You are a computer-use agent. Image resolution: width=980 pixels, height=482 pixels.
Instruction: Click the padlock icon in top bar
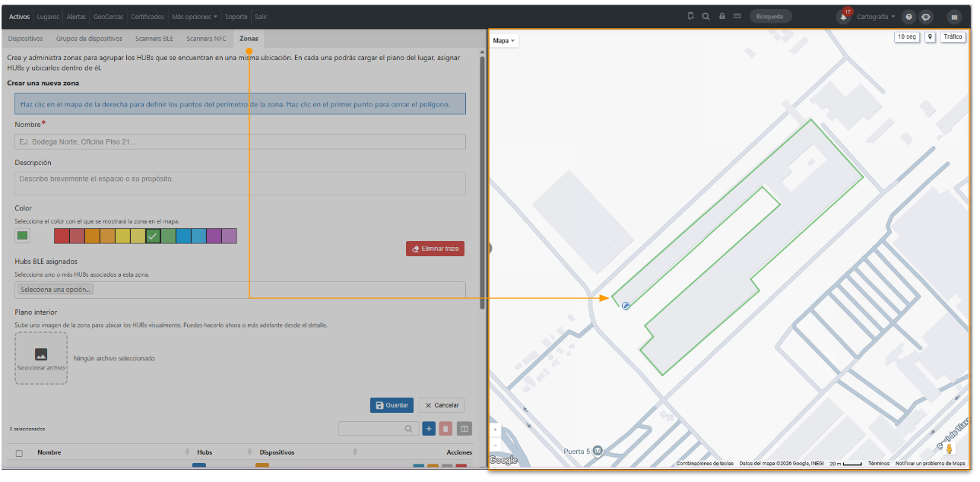point(722,16)
